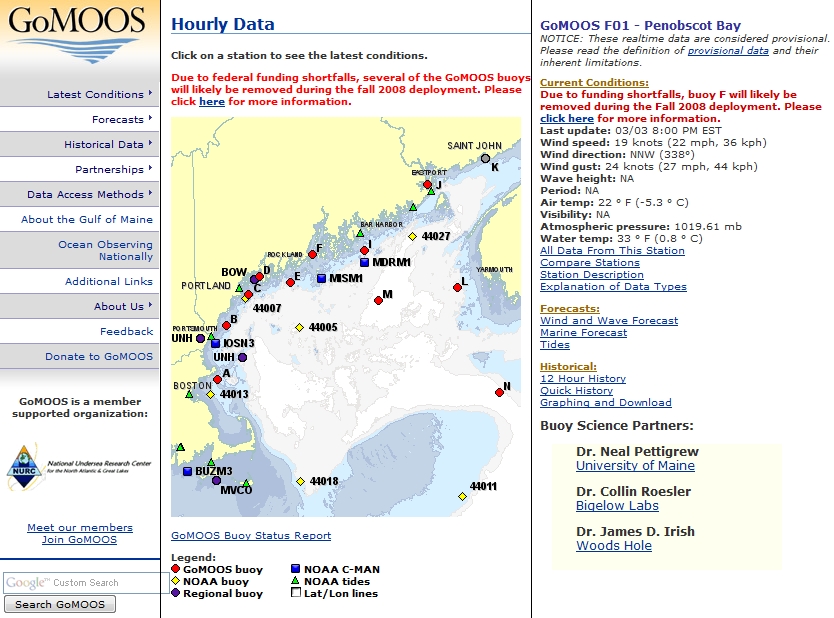Select buoy L near Yarmouth
This screenshot has width=834, height=618.
coord(457,287)
